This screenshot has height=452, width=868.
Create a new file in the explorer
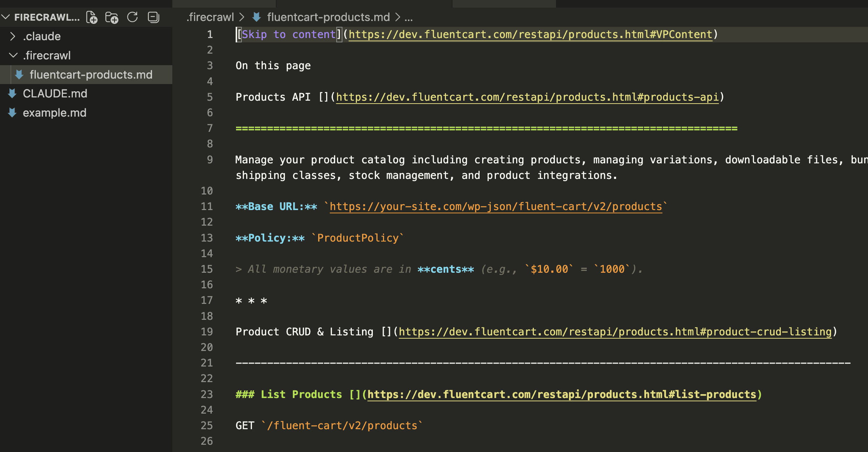coord(92,17)
